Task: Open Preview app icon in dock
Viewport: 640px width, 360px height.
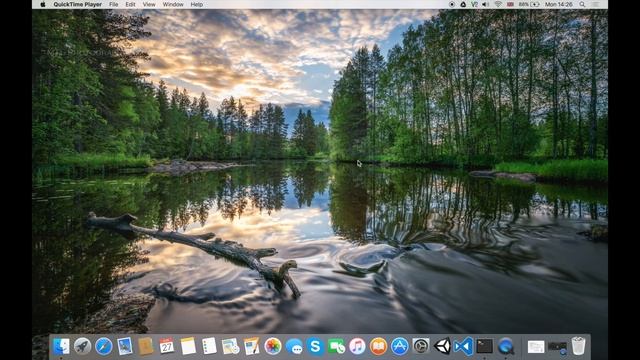Action: pos(230,347)
